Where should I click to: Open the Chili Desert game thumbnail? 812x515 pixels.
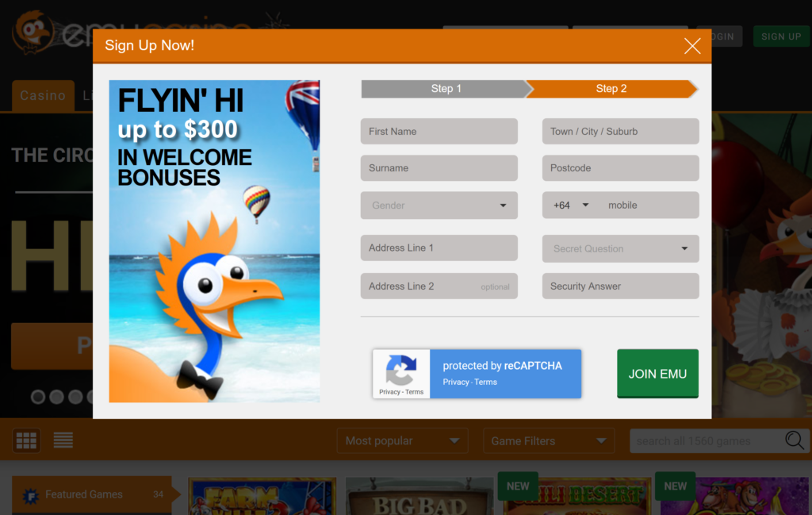tap(577, 496)
